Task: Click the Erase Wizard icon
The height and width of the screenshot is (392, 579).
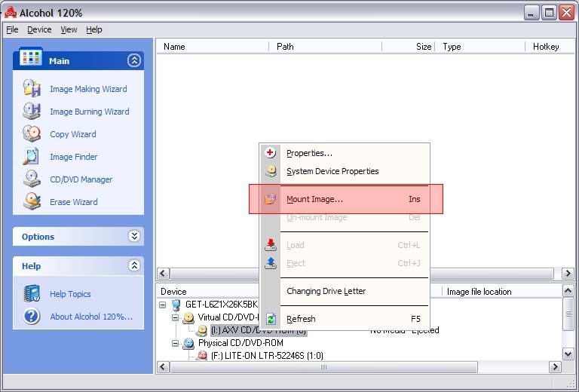Action: coord(32,201)
